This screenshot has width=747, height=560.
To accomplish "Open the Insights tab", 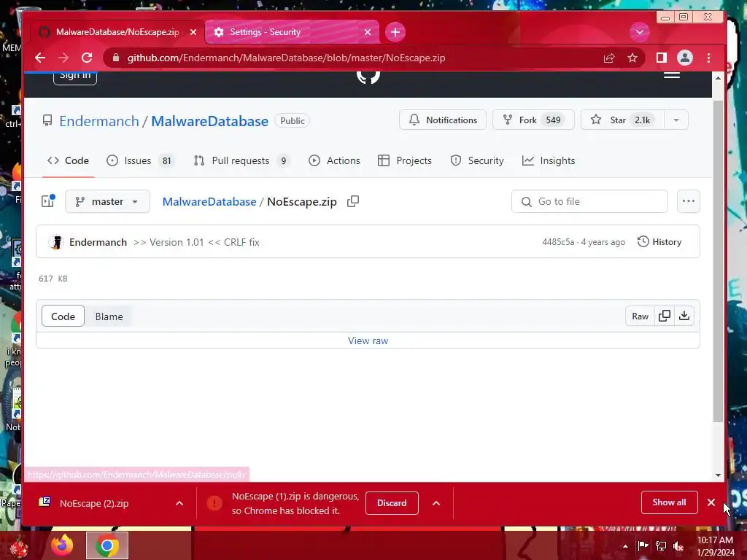I will (x=549, y=161).
